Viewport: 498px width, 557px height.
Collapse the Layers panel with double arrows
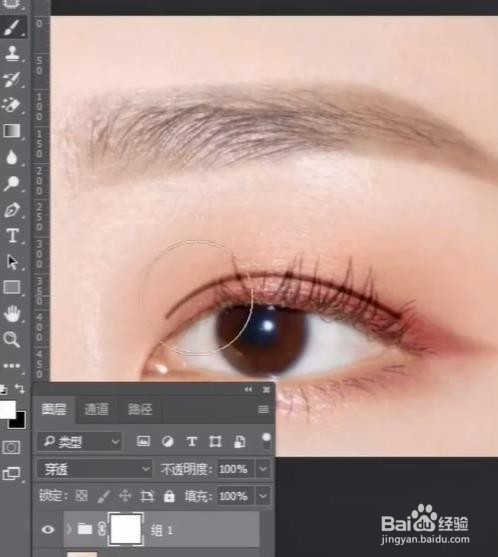pyautogui.click(x=248, y=390)
